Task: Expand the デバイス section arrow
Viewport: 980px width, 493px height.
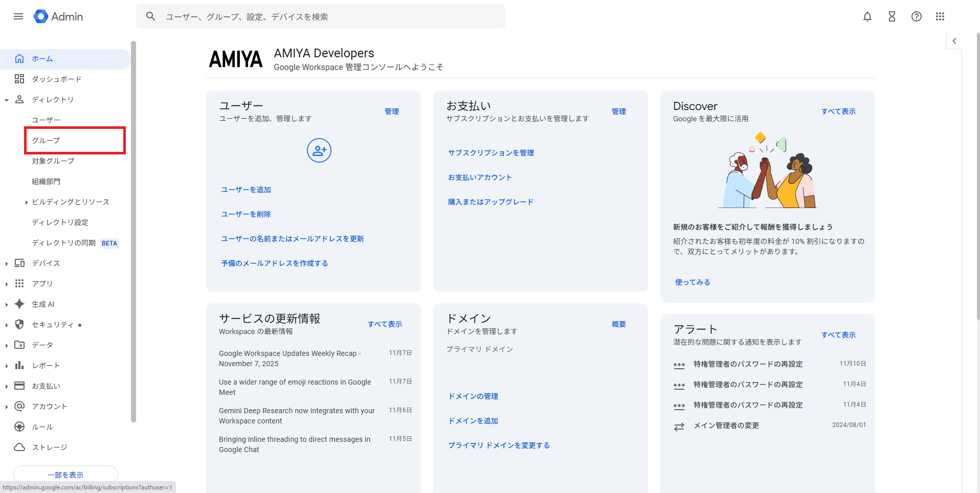Action: (7, 264)
